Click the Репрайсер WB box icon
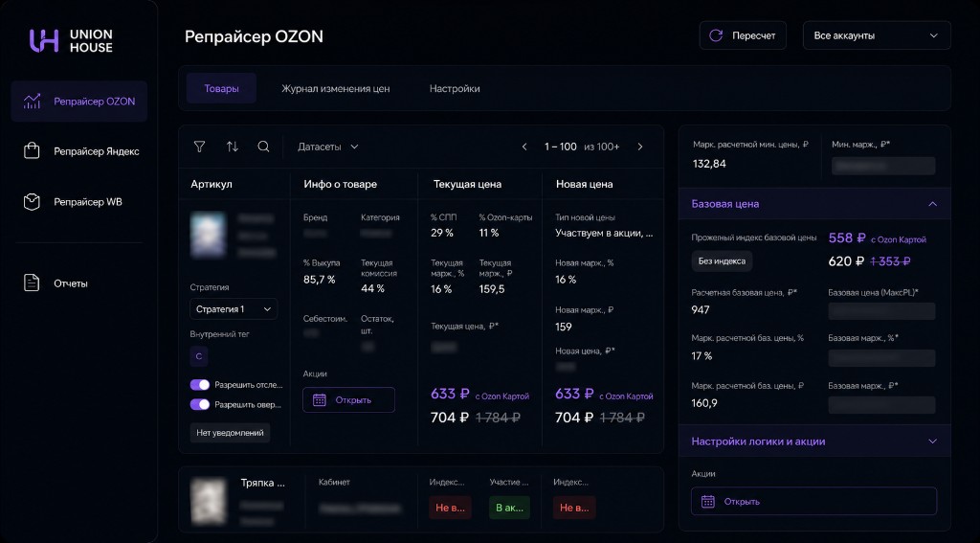 pos(32,201)
